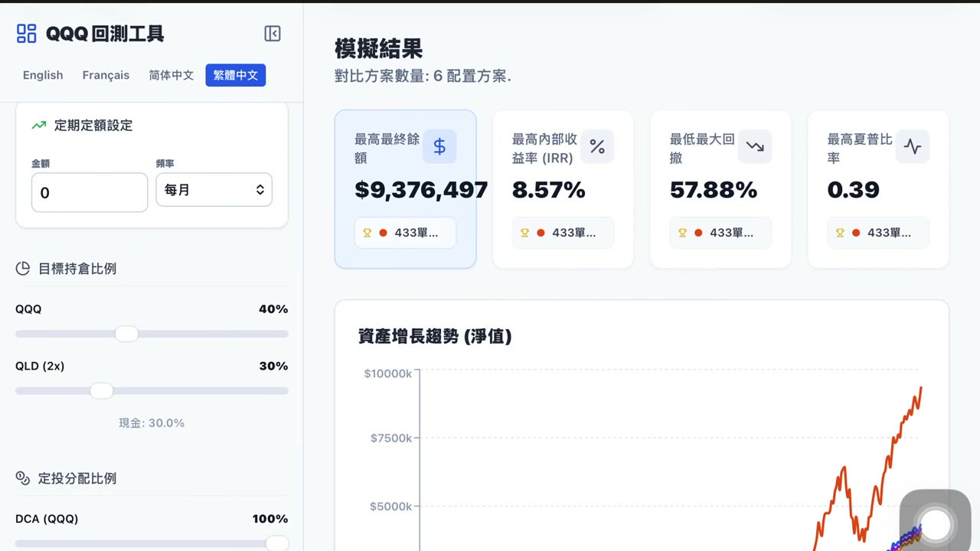
Task: Click the QQQ backtest tool grid logo icon
Action: [x=27, y=33]
